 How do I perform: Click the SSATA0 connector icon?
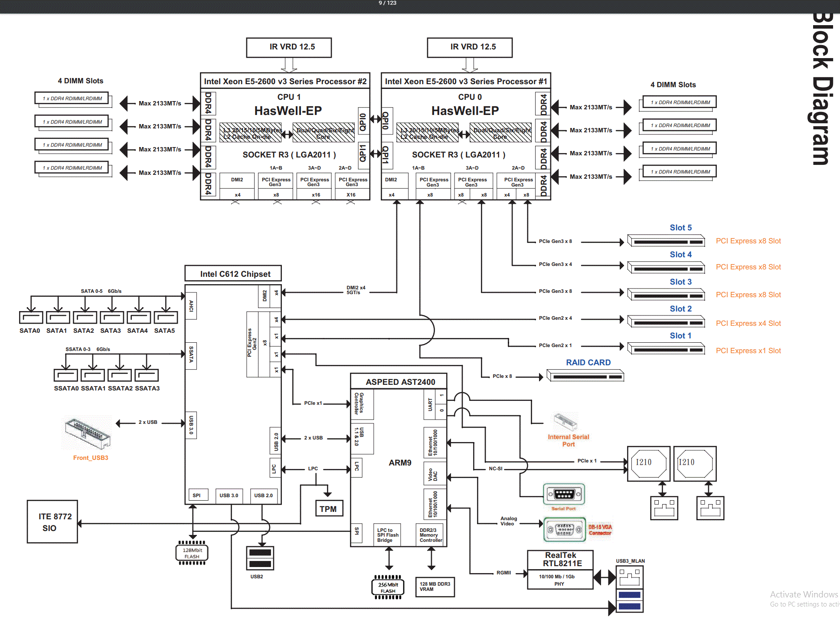coord(66,375)
